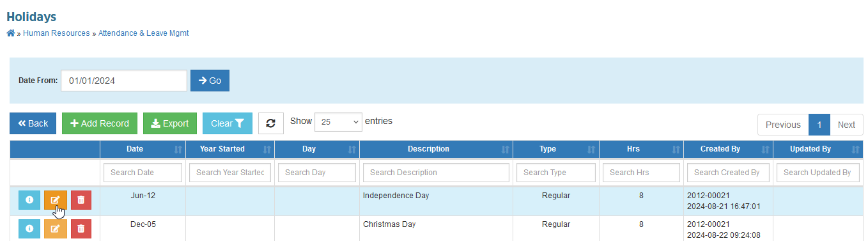Edit the Independence Day record
The width and height of the screenshot is (868, 241).
55,200
